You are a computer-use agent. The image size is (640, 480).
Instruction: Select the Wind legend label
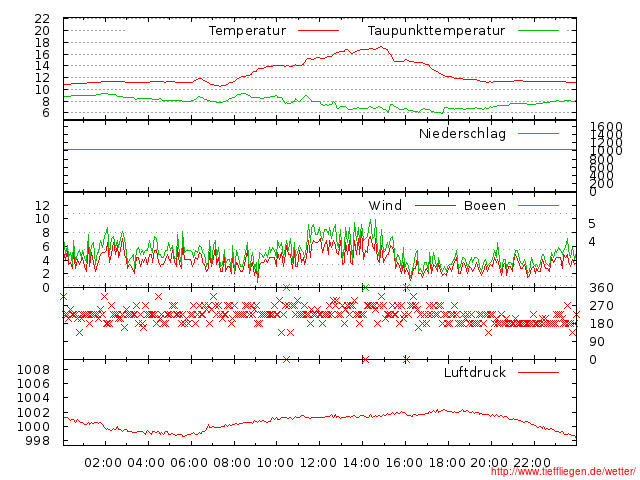[385, 205]
